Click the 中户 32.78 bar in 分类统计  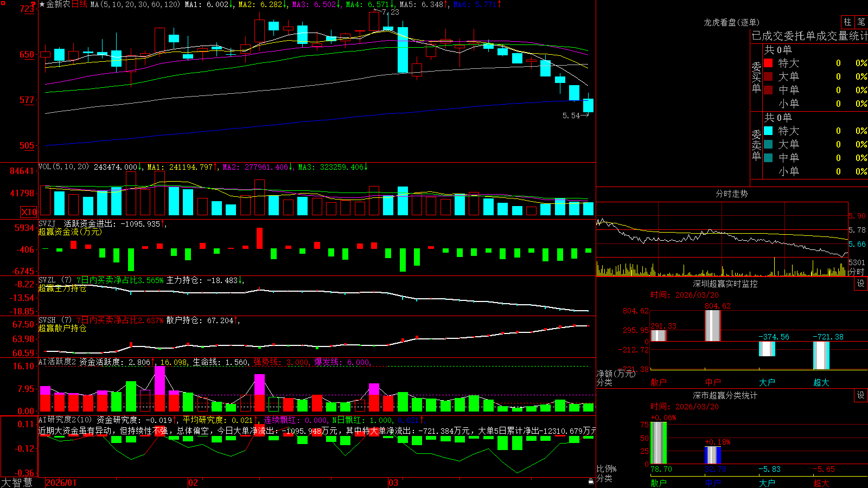click(x=713, y=455)
